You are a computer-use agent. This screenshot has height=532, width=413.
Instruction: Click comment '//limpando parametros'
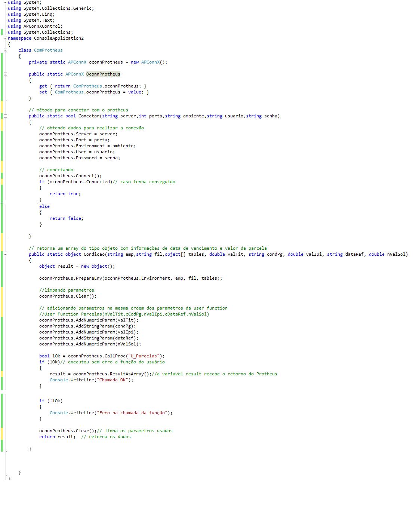click(67, 290)
